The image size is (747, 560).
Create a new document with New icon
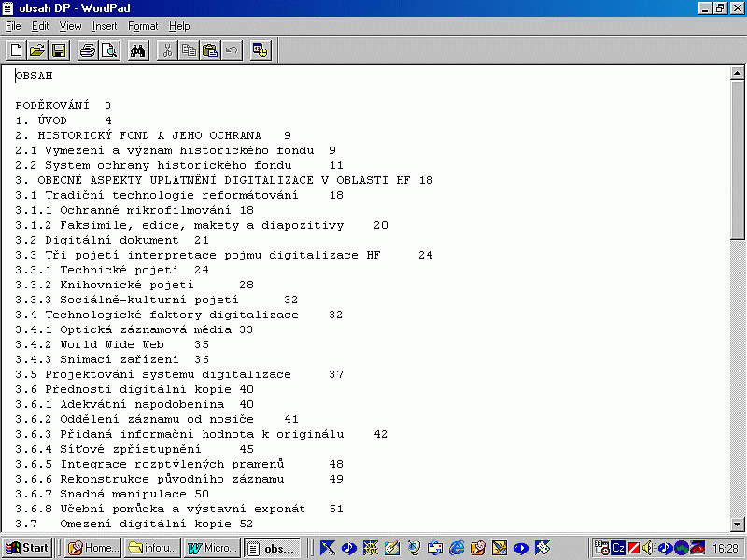pos(16,50)
